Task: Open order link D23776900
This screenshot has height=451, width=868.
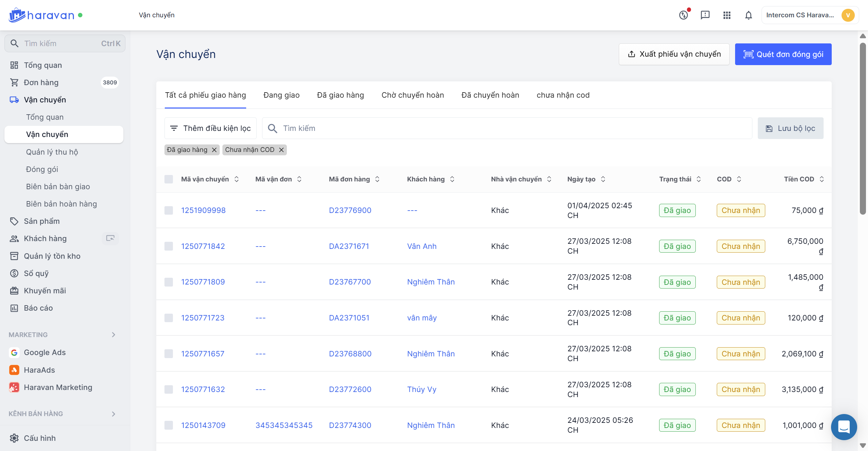Action: (350, 210)
